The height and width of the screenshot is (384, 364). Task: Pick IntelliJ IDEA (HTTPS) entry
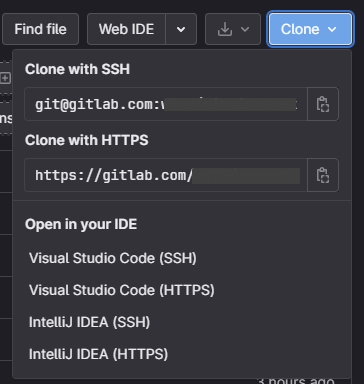point(98,354)
